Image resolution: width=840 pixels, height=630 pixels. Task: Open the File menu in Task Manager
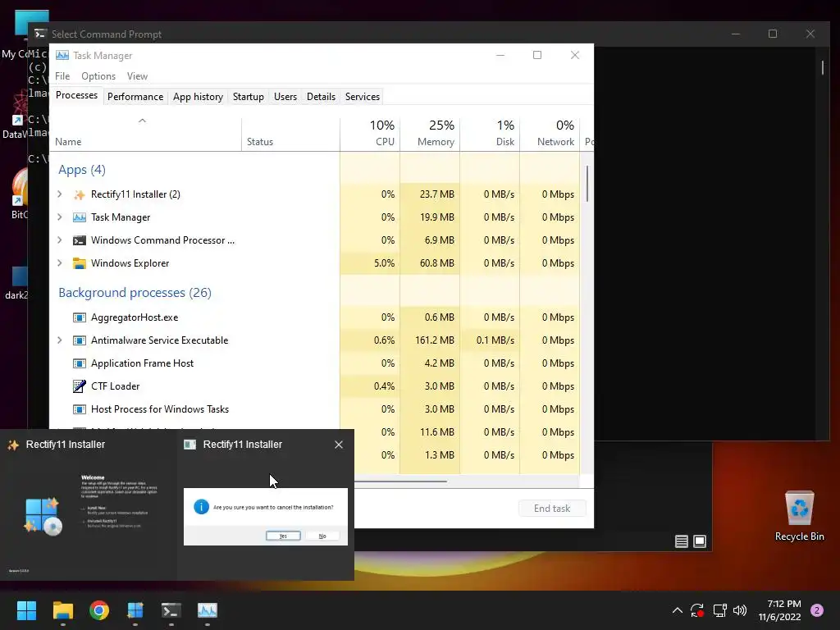(x=62, y=76)
